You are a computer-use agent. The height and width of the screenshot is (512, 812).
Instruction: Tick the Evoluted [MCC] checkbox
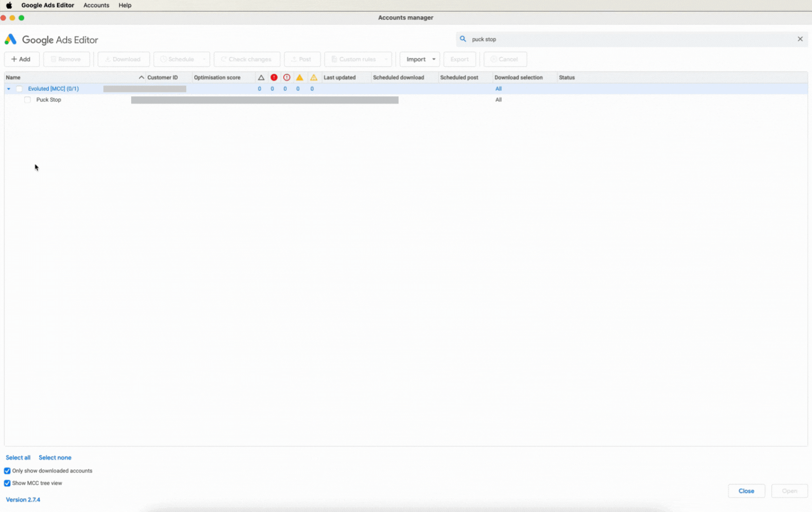tap(19, 89)
